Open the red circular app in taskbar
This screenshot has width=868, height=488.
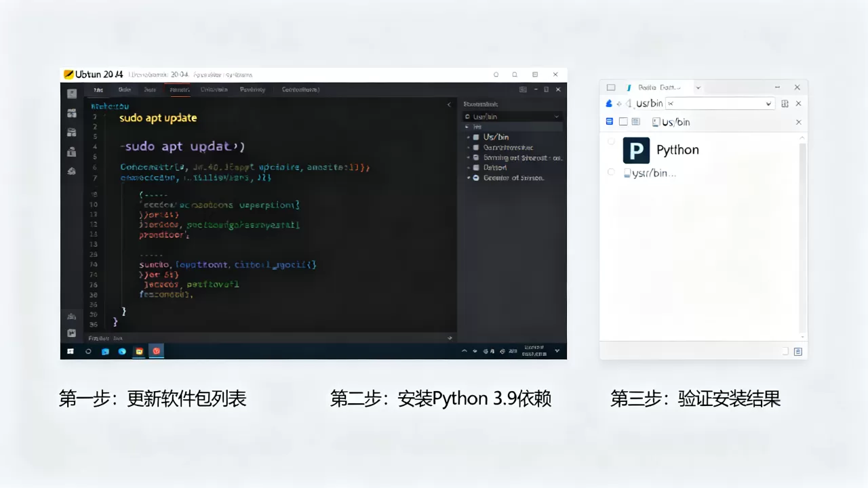(x=157, y=351)
